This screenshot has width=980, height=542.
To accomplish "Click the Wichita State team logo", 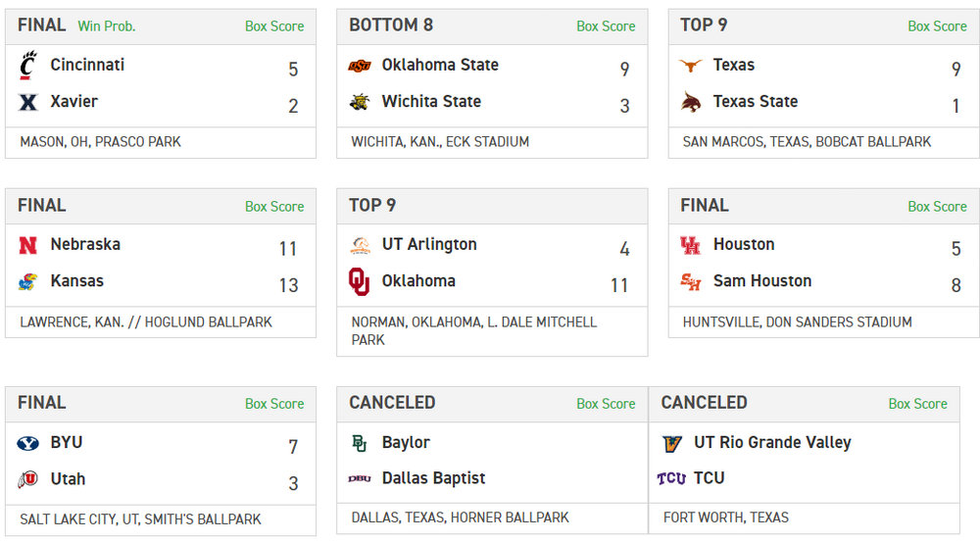I will click(360, 102).
